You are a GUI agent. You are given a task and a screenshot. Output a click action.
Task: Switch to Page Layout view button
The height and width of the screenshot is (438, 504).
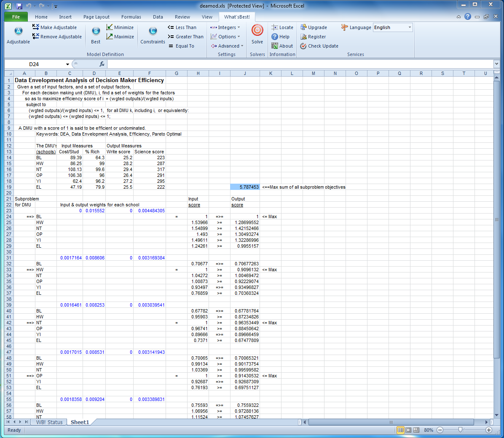(x=408, y=430)
